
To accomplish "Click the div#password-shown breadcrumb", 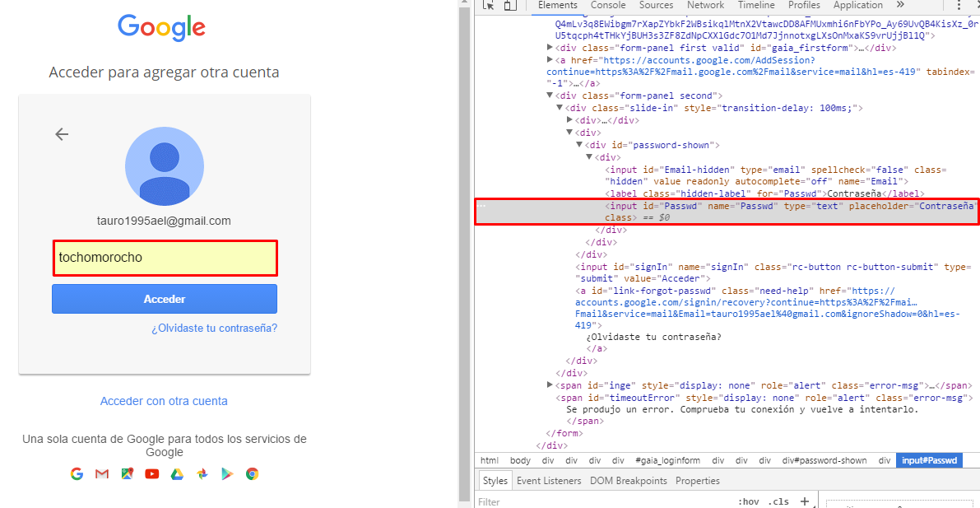I will [824, 460].
